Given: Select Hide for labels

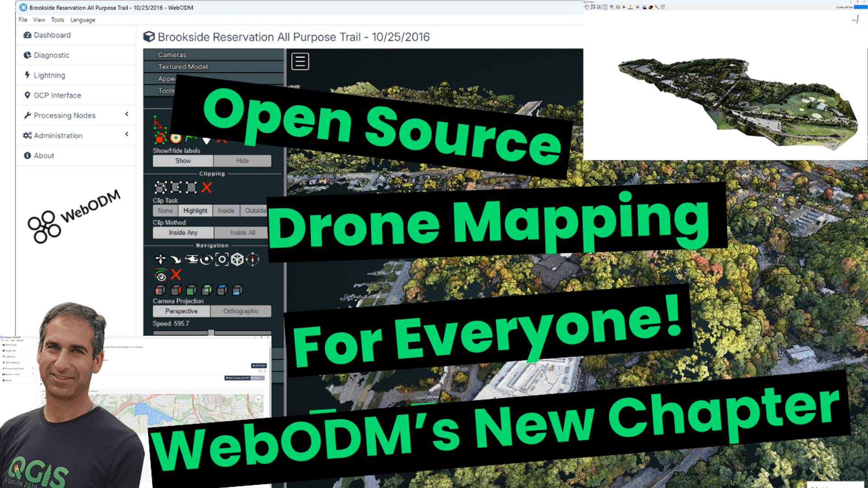Looking at the screenshot, I should tap(242, 161).
